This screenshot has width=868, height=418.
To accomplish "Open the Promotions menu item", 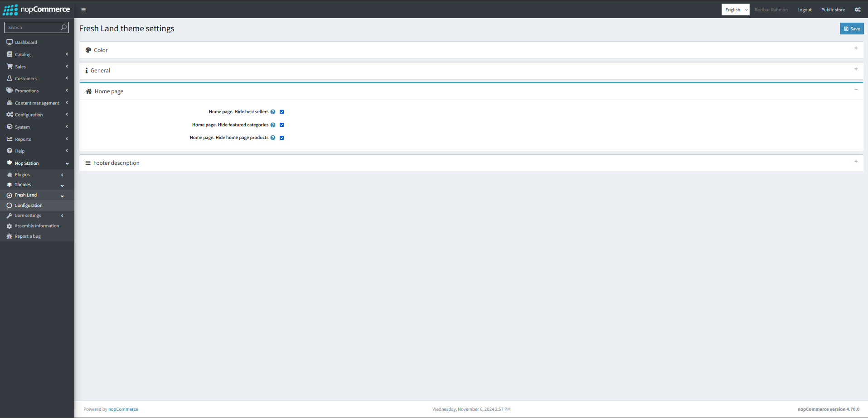I will tap(37, 91).
